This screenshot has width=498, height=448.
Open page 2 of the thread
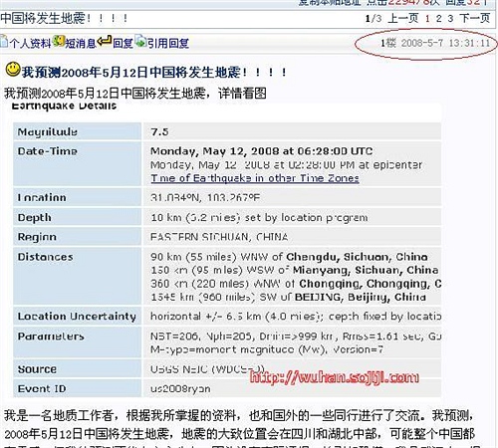point(439,18)
